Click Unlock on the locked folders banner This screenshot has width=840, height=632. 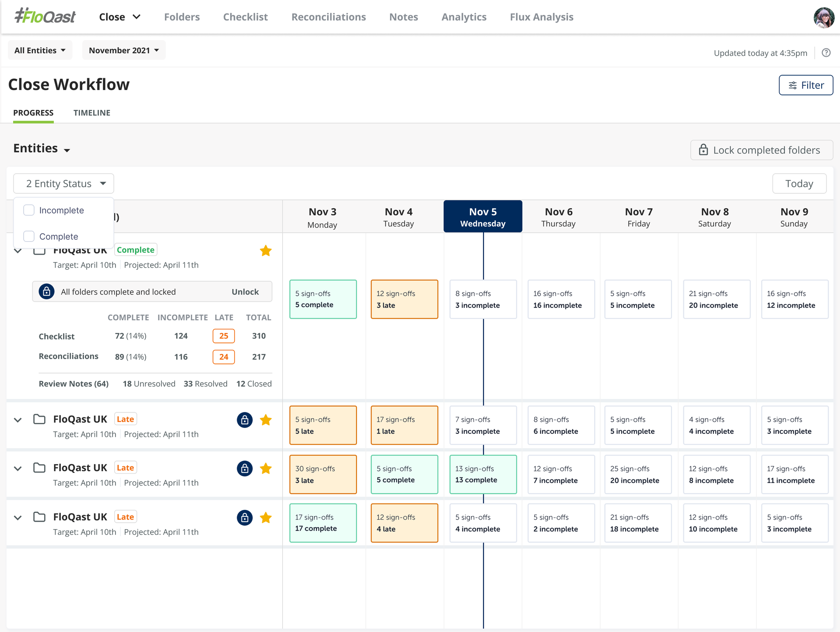tap(245, 292)
